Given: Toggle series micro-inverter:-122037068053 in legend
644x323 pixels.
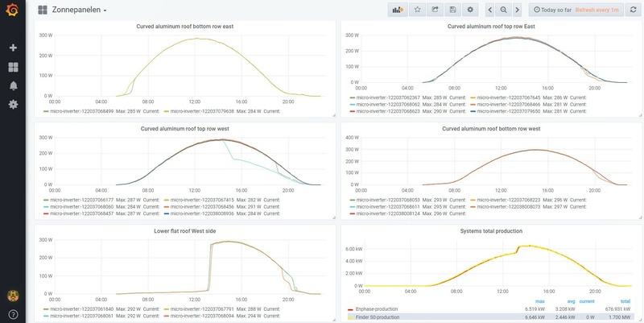Looking at the screenshot, I should coord(388,200).
